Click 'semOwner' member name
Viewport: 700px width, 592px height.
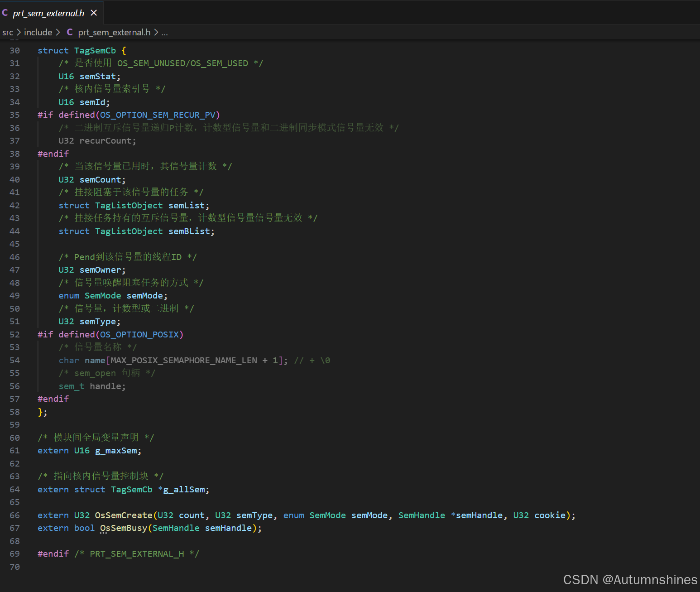pyautogui.click(x=101, y=270)
